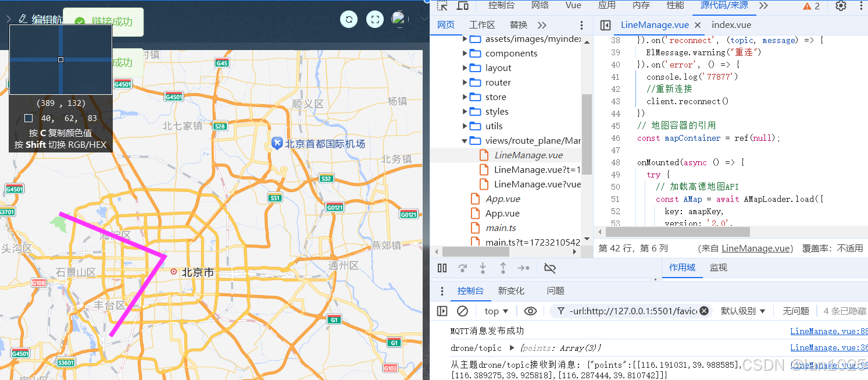
Task: Click the warnings counter showing 2
Action: [812, 6]
